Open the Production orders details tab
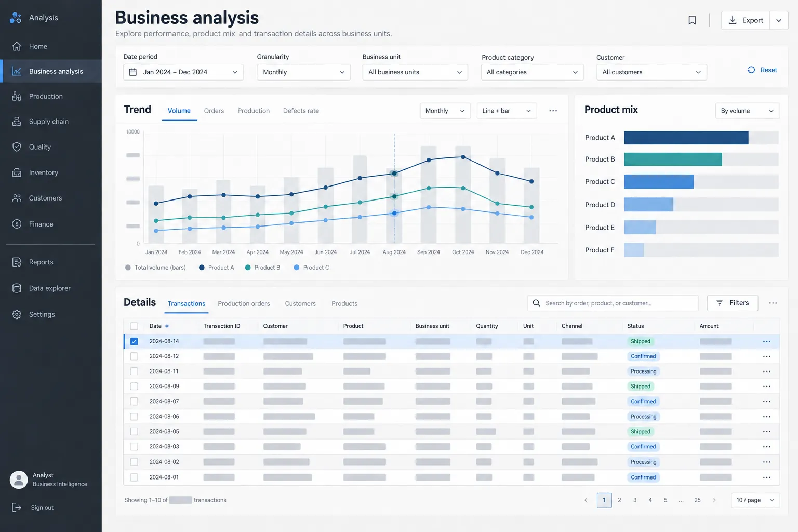The height and width of the screenshot is (532, 798). pyautogui.click(x=244, y=303)
